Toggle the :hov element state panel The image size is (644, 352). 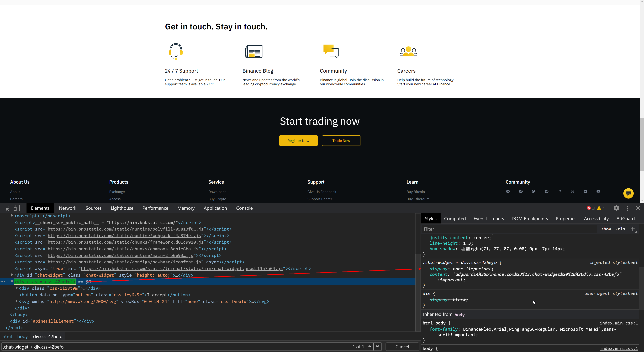click(x=606, y=229)
